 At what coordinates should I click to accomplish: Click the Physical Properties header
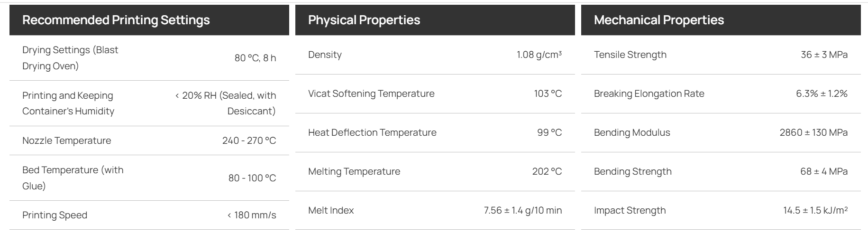(364, 20)
